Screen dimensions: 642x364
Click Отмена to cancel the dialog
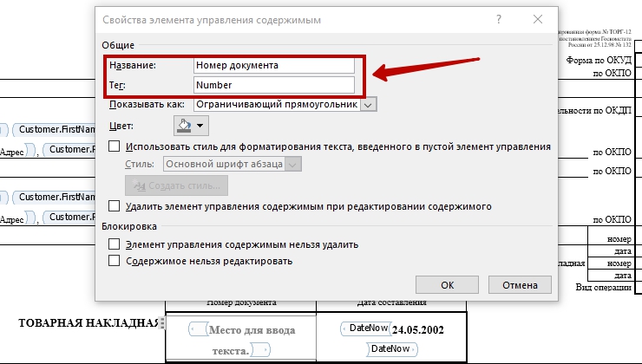[x=520, y=284]
